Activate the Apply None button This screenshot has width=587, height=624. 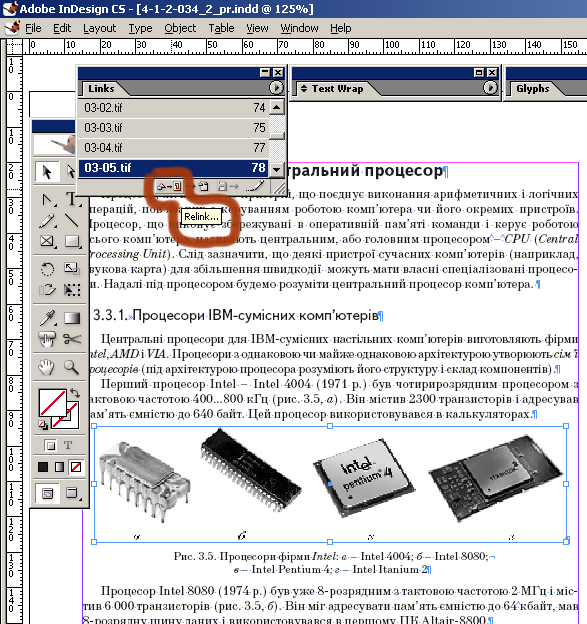(x=76, y=467)
